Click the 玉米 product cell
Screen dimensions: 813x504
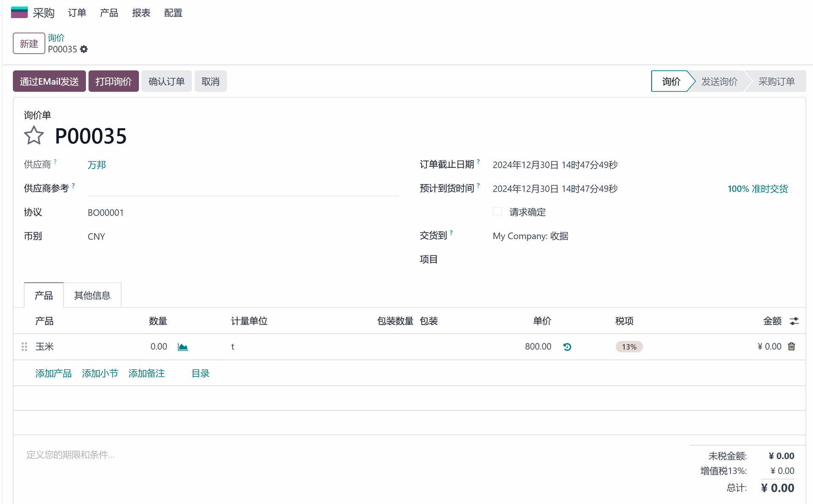(x=44, y=346)
